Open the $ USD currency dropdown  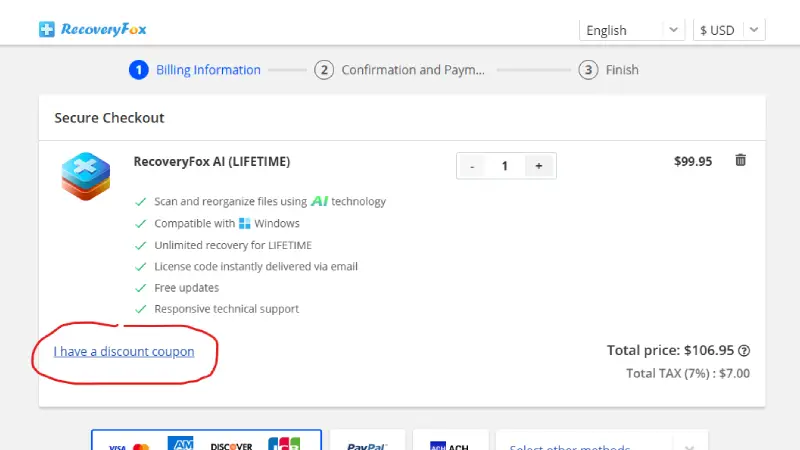point(728,30)
